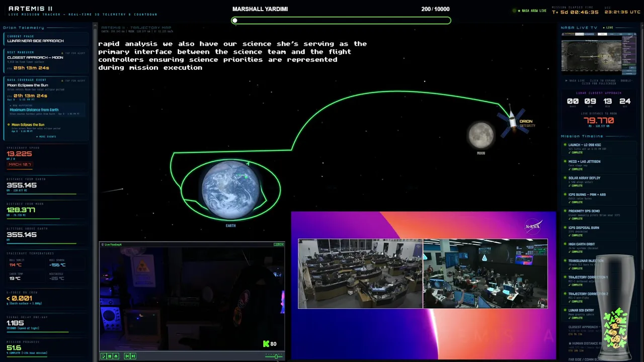Click the Mach 10.7 speed badge
This screenshot has height=362, width=644.
point(20,164)
